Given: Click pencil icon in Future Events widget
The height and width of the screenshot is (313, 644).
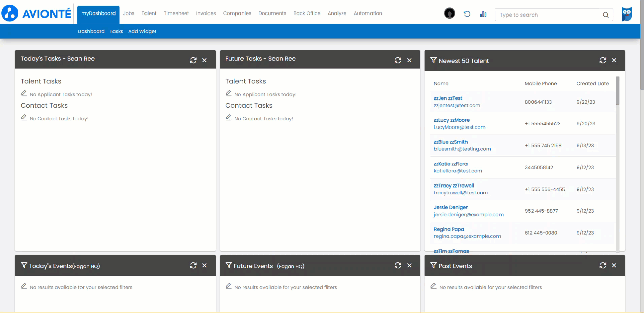Looking at the screenshot, I should pos(229,286).
